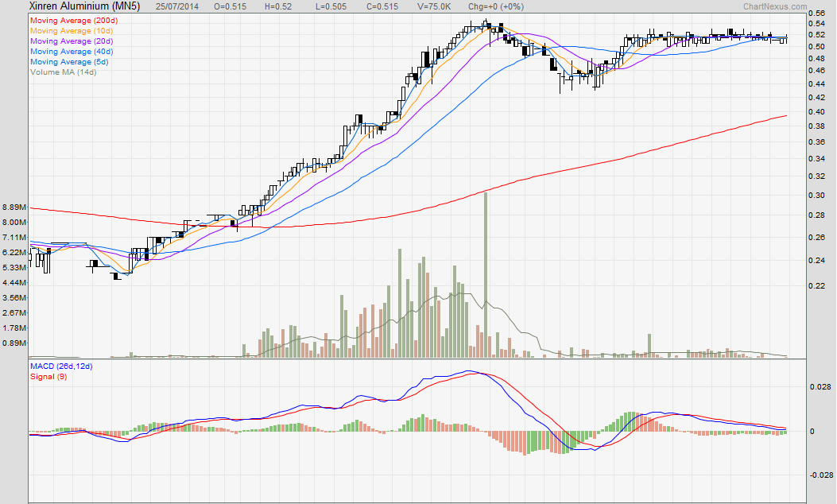837x504 pixels.
Task: Click the Signal (9) indicator label
Action: point(48,376)
